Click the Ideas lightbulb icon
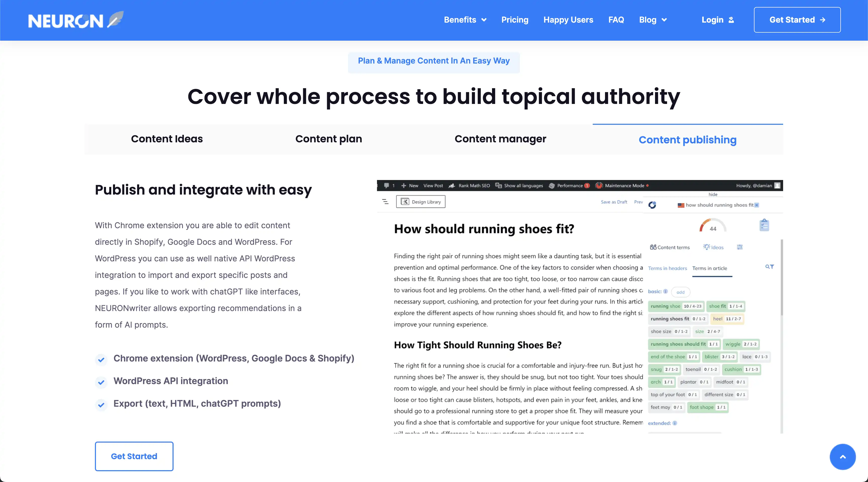This screenshot has width=868, height=482. click(707, 247)
